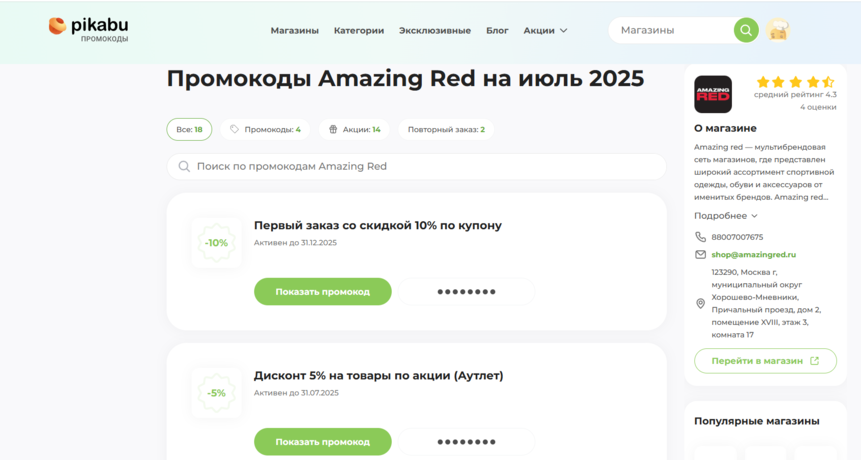Click the Pikabu промокоды logo
The image size is (861, 460).
point(88,30)
